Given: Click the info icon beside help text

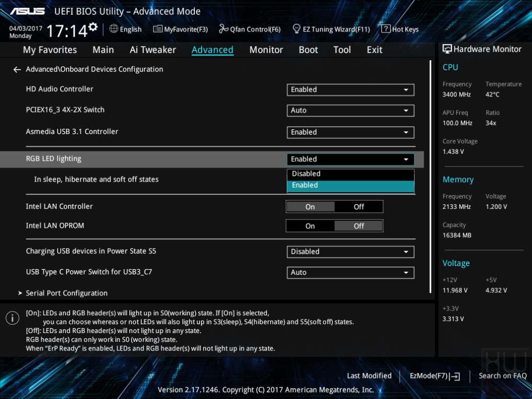Looking at the screenshot, I should [13, 318].
